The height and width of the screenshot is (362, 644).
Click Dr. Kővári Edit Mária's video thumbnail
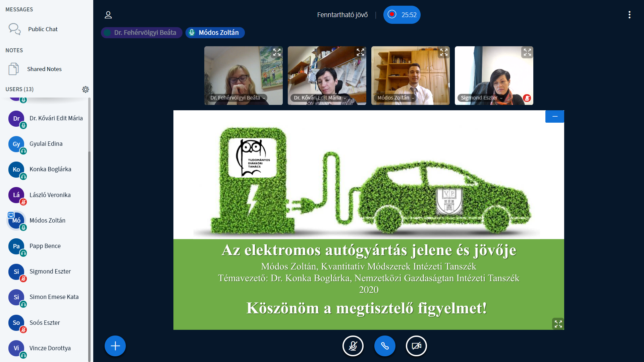(326, 74)
